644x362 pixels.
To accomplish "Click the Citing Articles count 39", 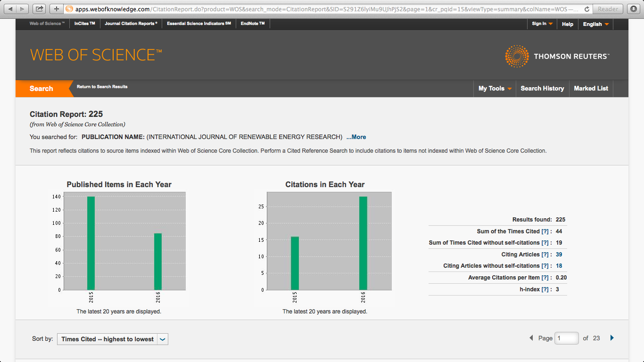I will 559,255.
